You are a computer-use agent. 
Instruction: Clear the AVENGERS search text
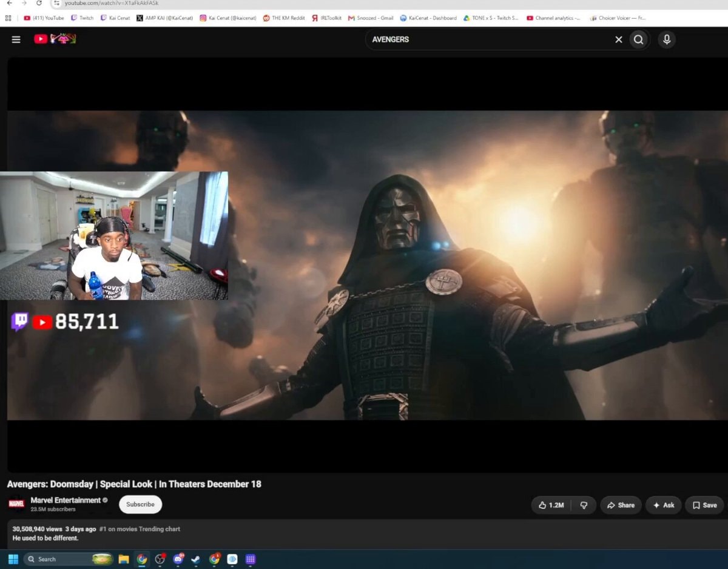click(x=619, y=39)
